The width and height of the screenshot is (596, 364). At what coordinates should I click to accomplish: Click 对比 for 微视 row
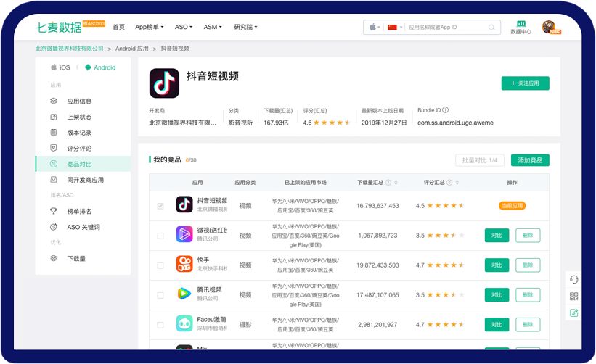[497, 236]
